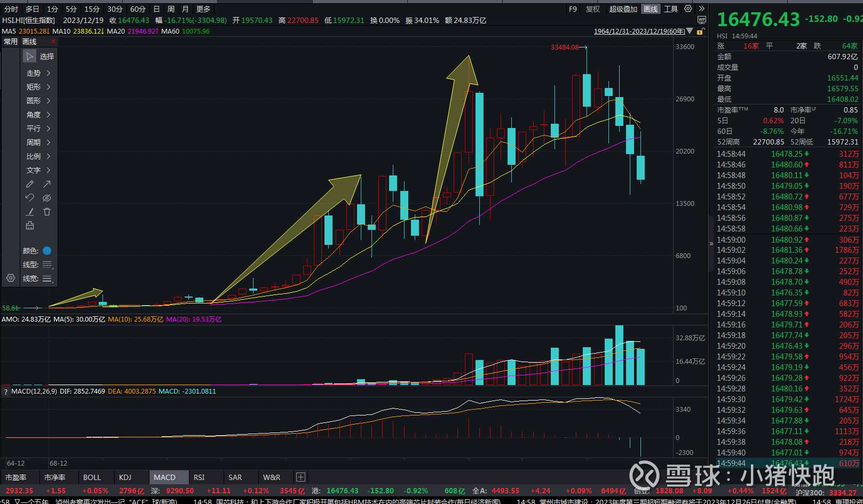Image resolution: width=863 pixels, height=504 pixels.
Task: Switch to the KDJ indicator tab
Action: (125, 477)
